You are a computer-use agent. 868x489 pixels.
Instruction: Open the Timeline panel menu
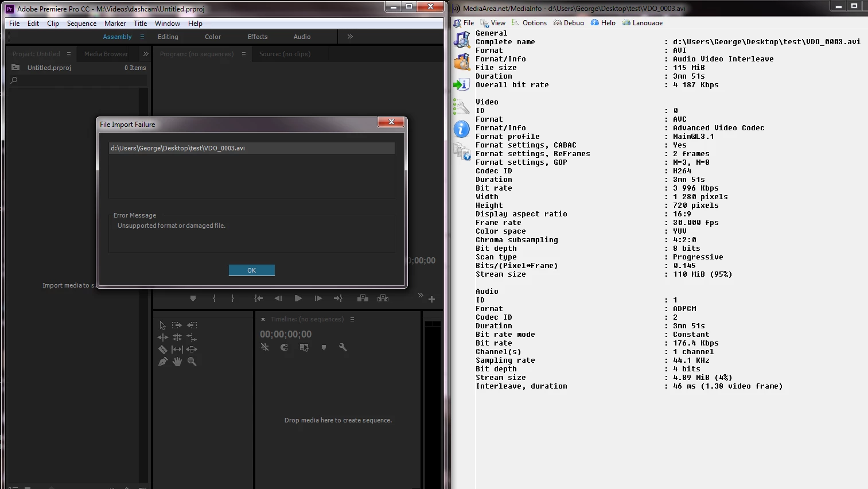point(352,319)
